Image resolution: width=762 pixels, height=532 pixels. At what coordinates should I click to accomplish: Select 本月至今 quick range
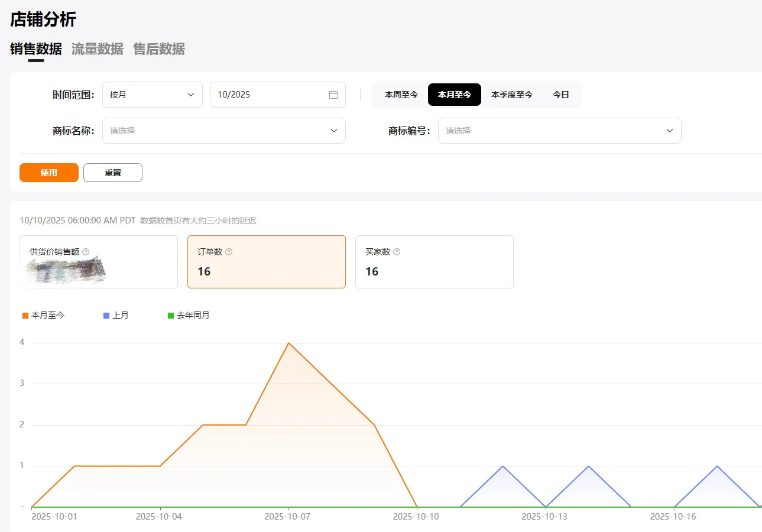[x=455, y=95]
